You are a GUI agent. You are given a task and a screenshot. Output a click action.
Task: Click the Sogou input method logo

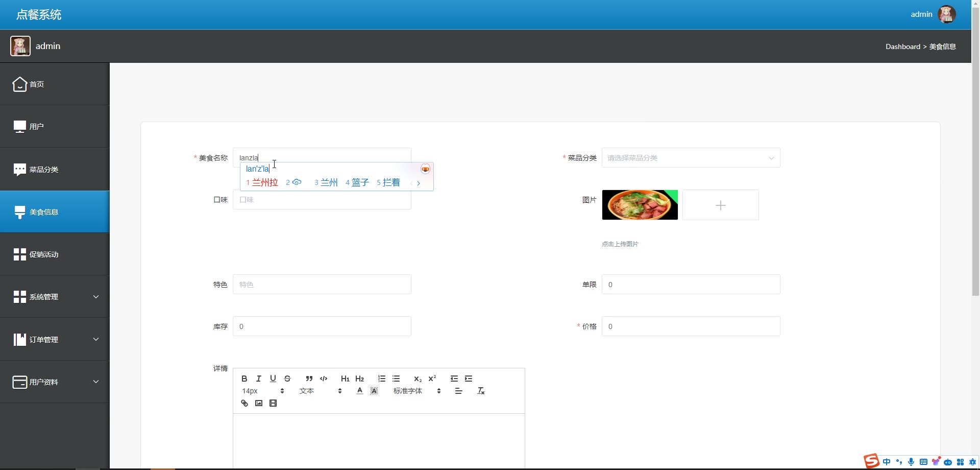(871, 461)
